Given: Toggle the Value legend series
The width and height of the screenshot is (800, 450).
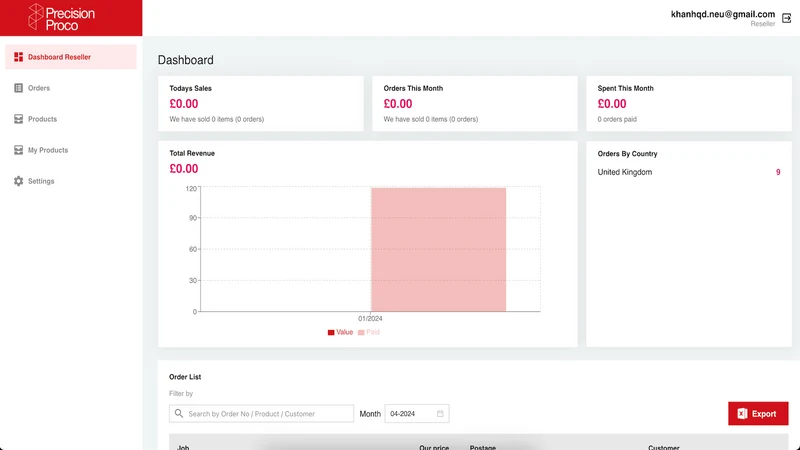Looking at the screenshot, I should (340, 332).
